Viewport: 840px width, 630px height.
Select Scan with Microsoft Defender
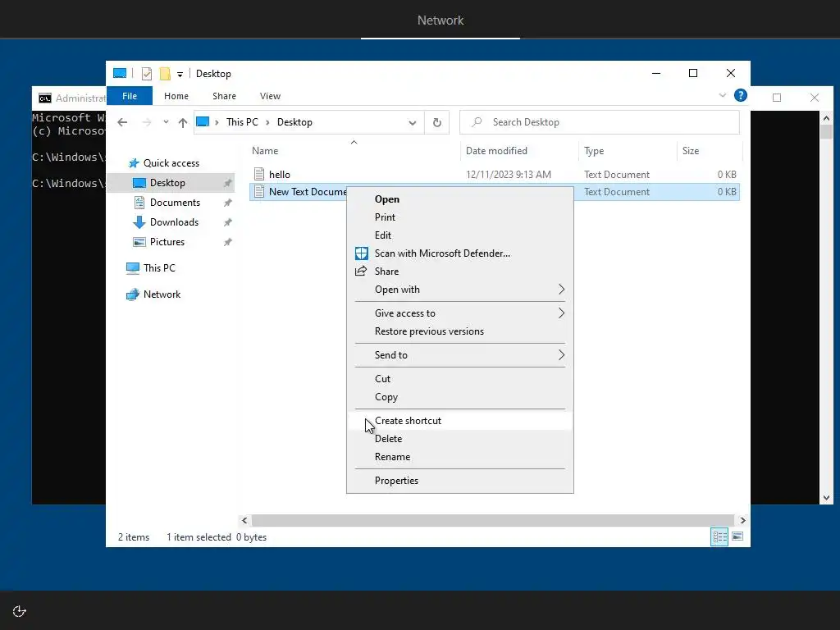(x=460, y=253)
